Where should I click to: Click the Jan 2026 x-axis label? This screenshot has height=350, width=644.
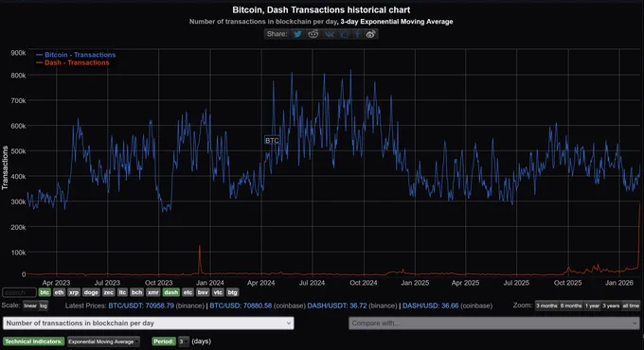tap(619, 283)
